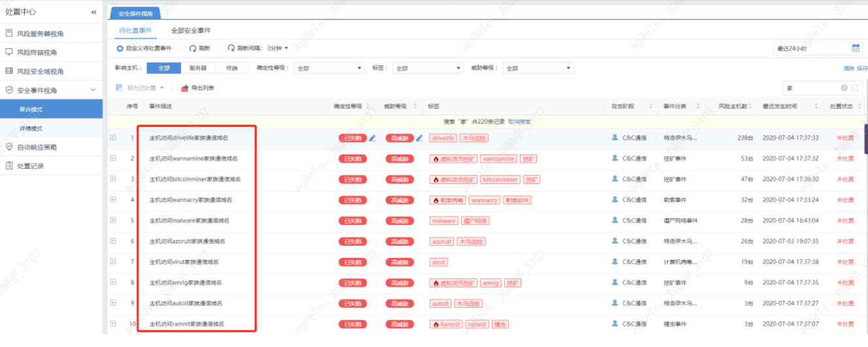This screenshot has width=868, height=347.
Task: Open the 标为已处置 dropdown
Action: click(x=140, y=88)
